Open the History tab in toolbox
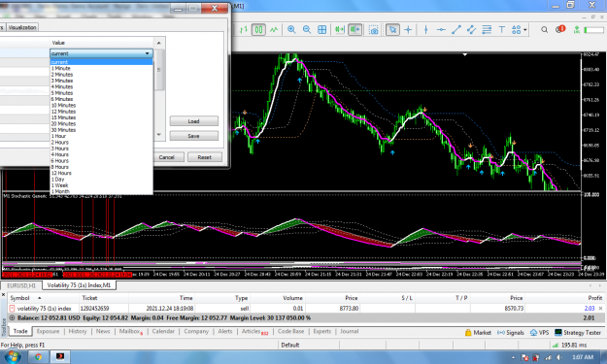 tap(78, 332)
